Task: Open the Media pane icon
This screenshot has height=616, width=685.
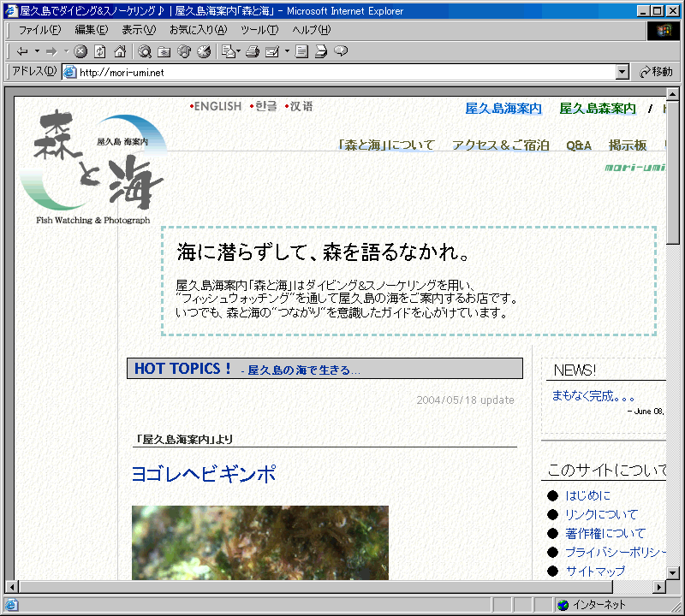Action: click(184, 51)
